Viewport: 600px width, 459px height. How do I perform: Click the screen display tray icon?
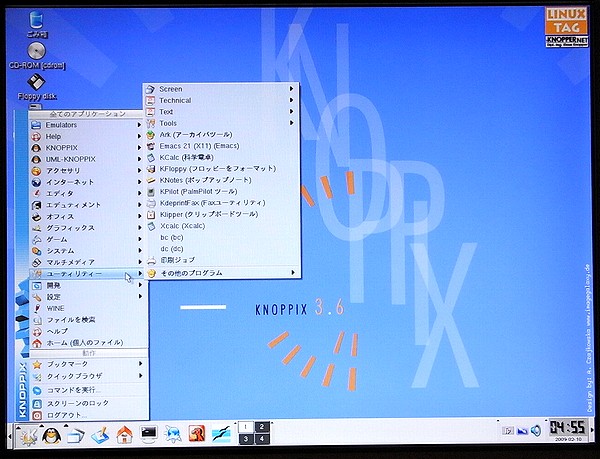tap(522, 431)
